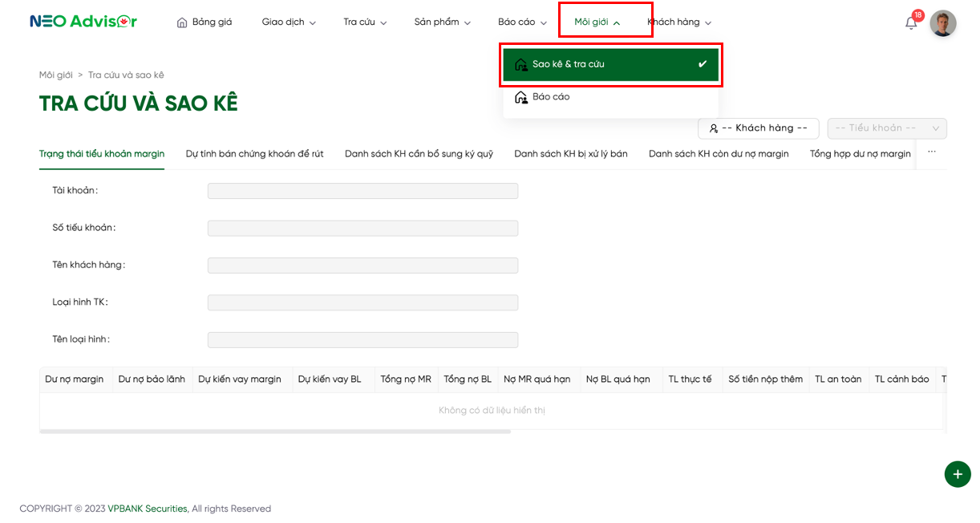Select Báo cáo in Môi giới submenu
The image size is (980, 523).
pos(551,97)
